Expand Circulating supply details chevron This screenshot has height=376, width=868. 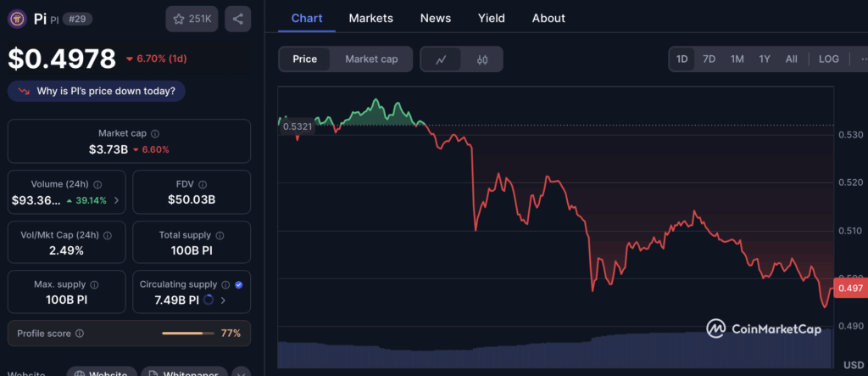(x=223, y=300)
